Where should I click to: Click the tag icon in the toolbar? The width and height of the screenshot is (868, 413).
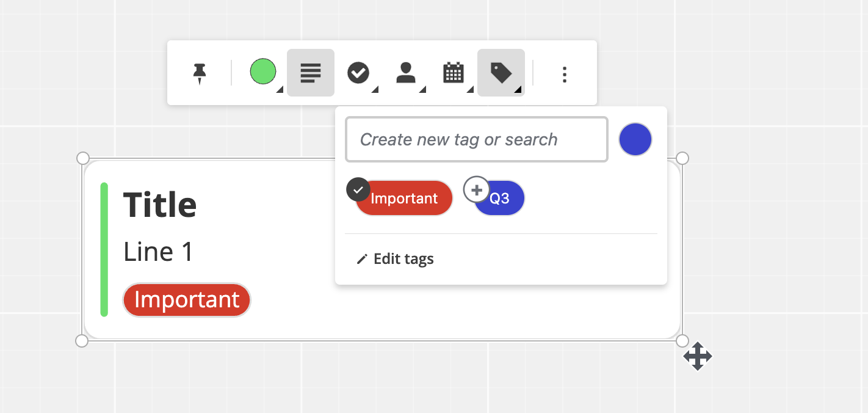tap(501, 73)
